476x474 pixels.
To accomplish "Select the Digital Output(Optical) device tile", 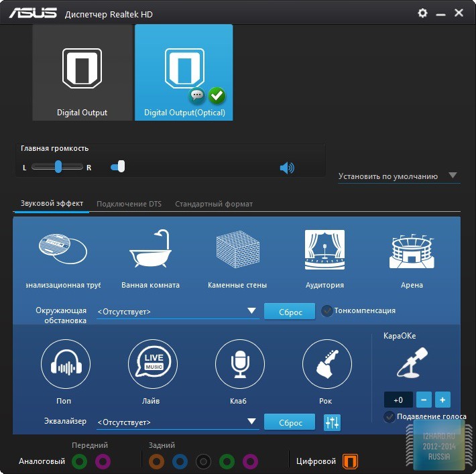I will tap(184, 72).
